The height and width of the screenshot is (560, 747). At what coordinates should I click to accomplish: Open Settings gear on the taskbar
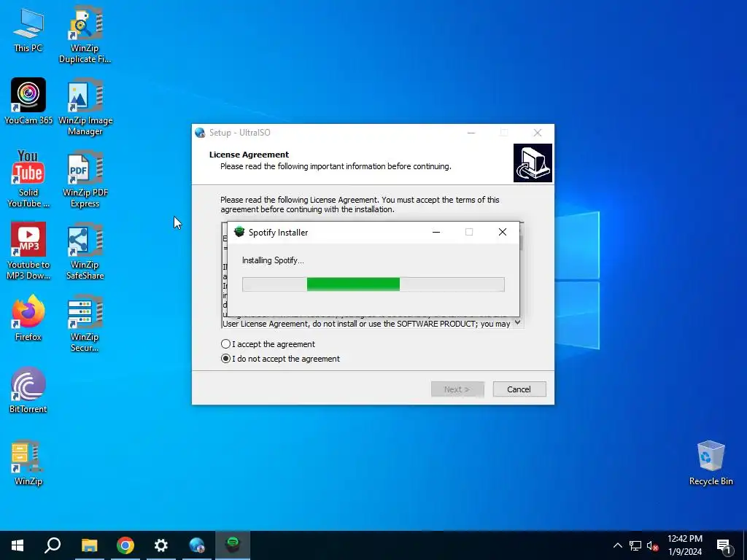161,545
